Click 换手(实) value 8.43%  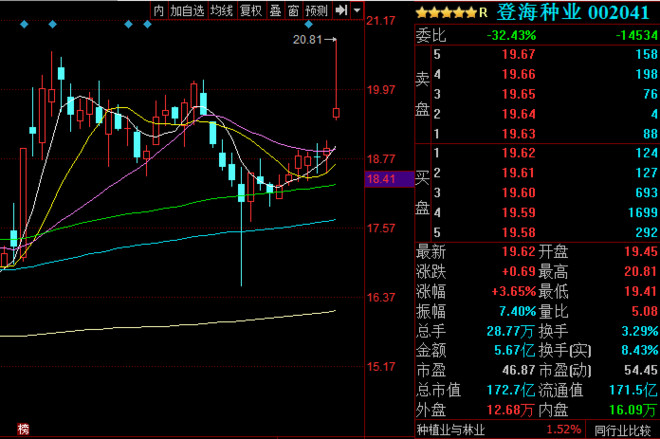coord(640,350)
